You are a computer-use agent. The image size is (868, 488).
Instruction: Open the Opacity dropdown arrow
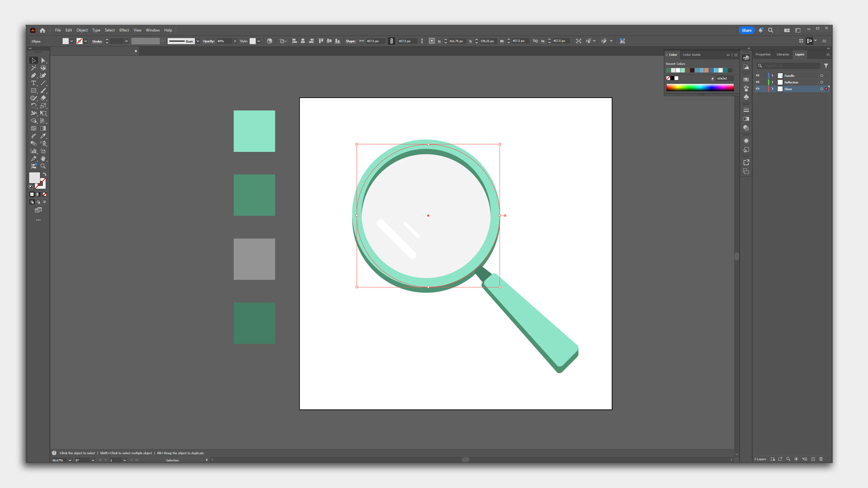click(x=235, y=41)
